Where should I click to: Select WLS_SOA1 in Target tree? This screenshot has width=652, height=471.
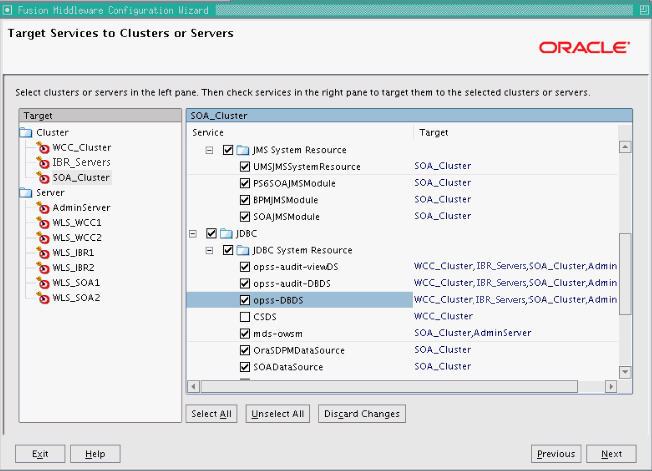point(76,283)
